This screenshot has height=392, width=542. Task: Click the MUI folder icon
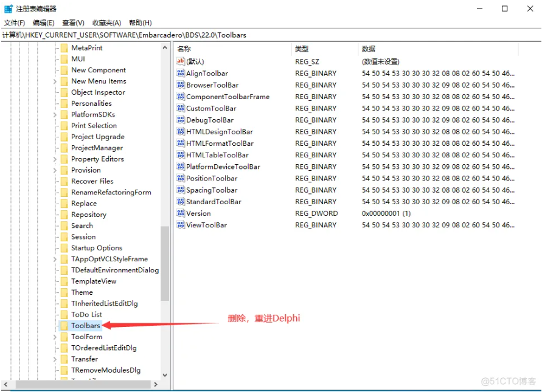tap(64, 59)
